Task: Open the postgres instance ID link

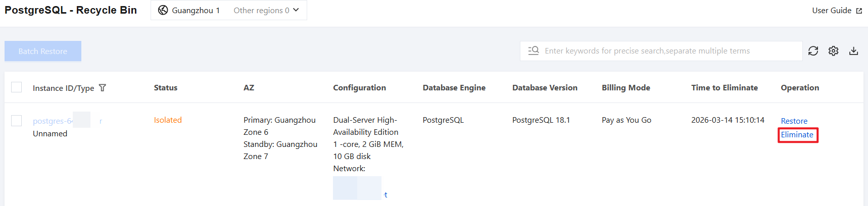Action: [53, 121]
